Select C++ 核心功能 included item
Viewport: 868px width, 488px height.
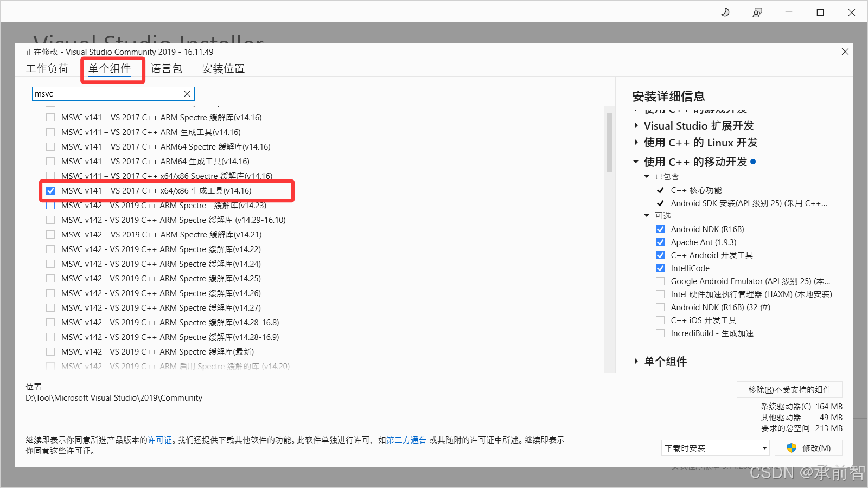[x=696, y=190]
